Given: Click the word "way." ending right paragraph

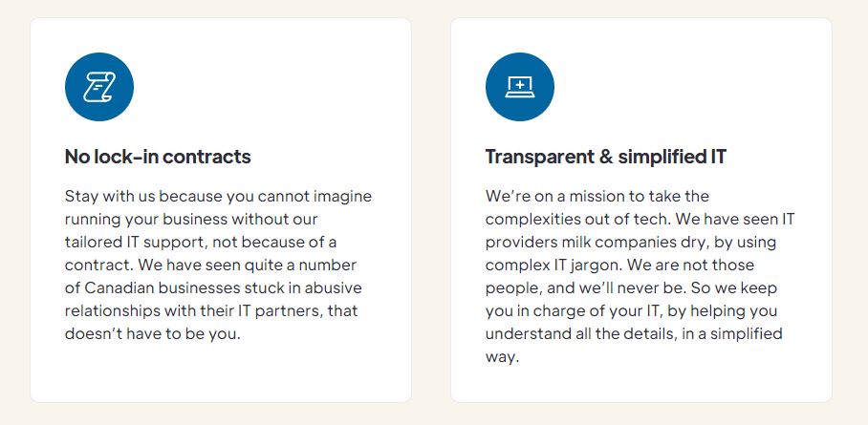Looking at the screenshot, I should [x=502, y=357].
